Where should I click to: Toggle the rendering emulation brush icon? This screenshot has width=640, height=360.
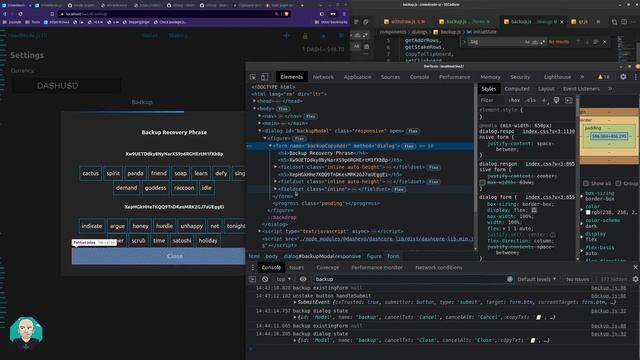[x=556, y=100]
